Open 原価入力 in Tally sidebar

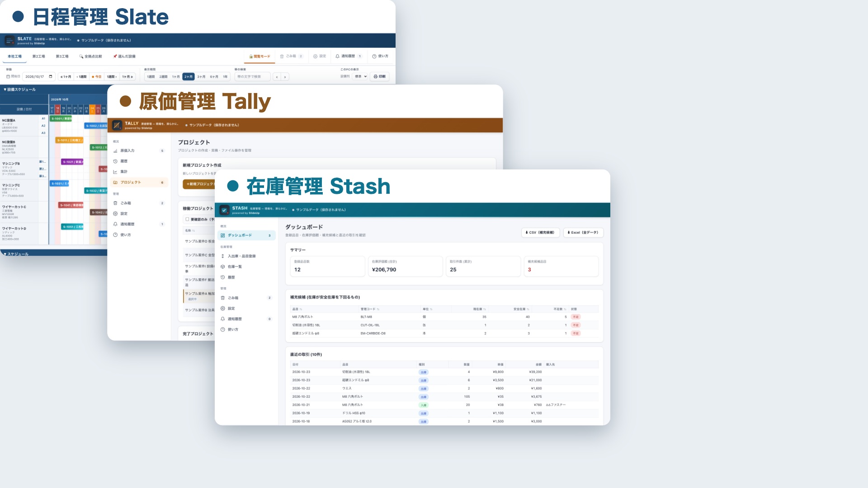[x=139, y=151]
